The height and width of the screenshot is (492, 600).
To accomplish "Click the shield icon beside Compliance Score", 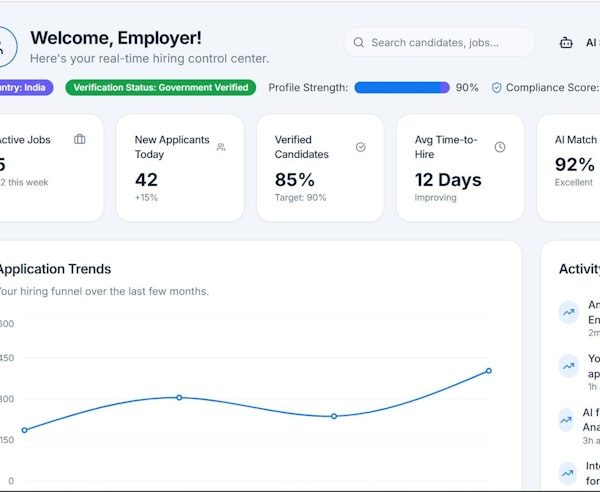I will click(496, 88).
